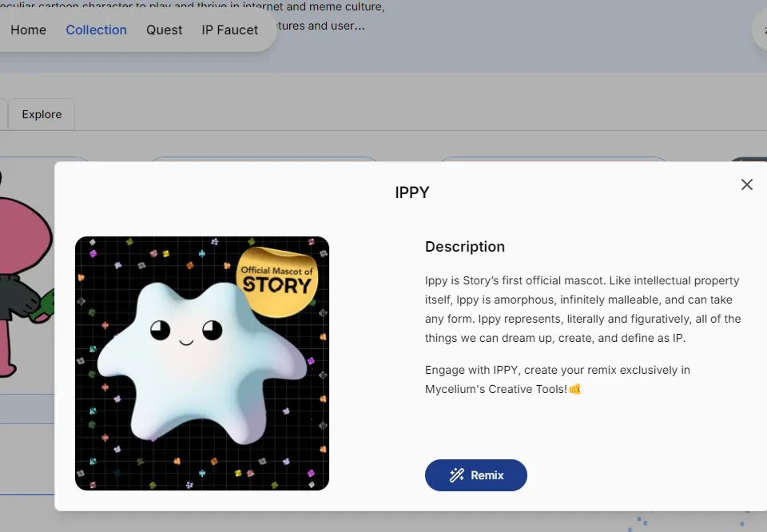Click the paragraph starting "Ippy is Story's first"

582,309
